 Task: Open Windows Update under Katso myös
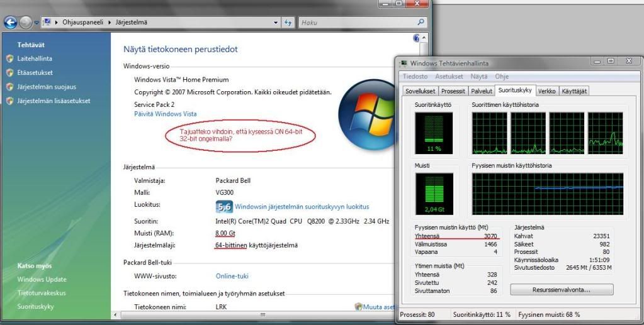click(42, 280)
